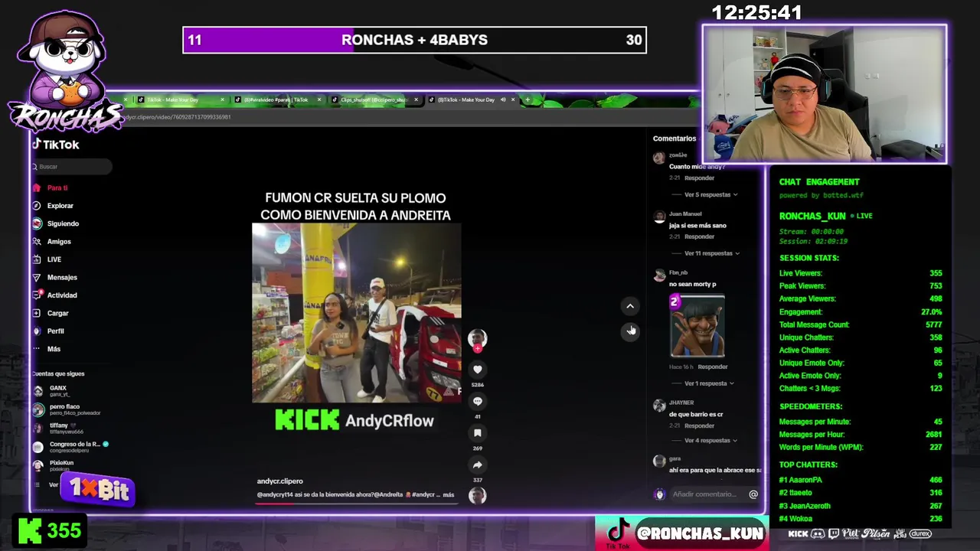The height and width of the screenshot is (551, 980).
Task: Like the video with heart icon
Action: tap(477, 370)
